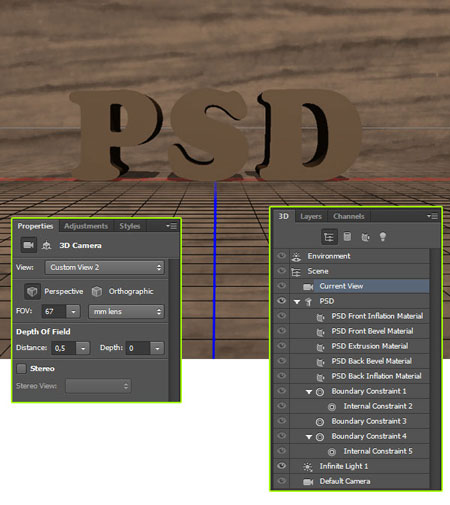
Task: Open the mm lens units dropdown
Action: pos(126,312)
